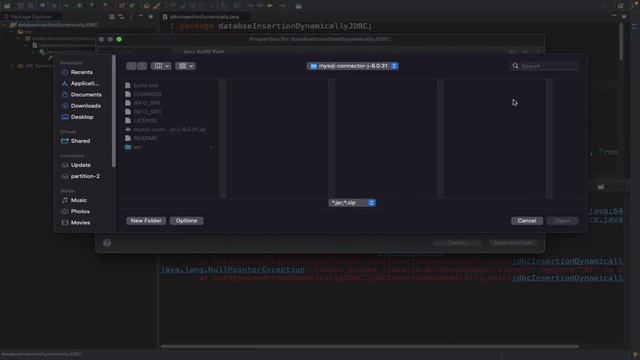
Task: Expand the src folder chevron in file list
Action: pos(211,147)
